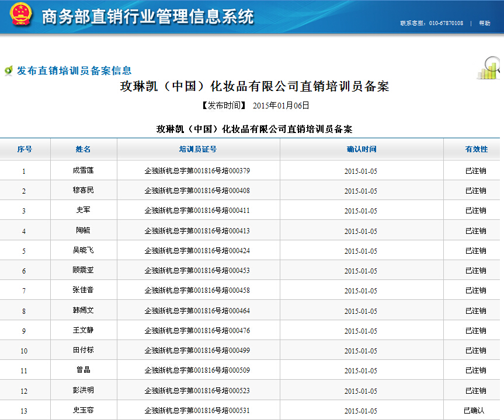504x420 pixels.
Task: Open the chart and magnifier statistics icon
Action: tap(489, 68)
